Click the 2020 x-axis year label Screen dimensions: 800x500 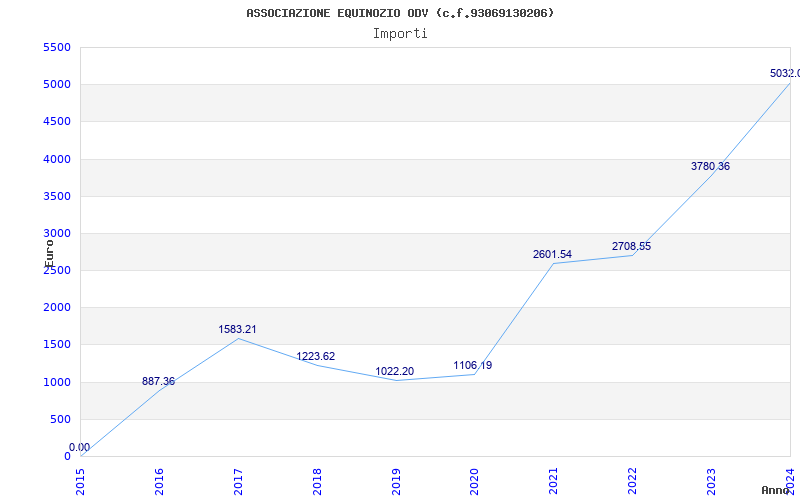click(x=474, y=482)
